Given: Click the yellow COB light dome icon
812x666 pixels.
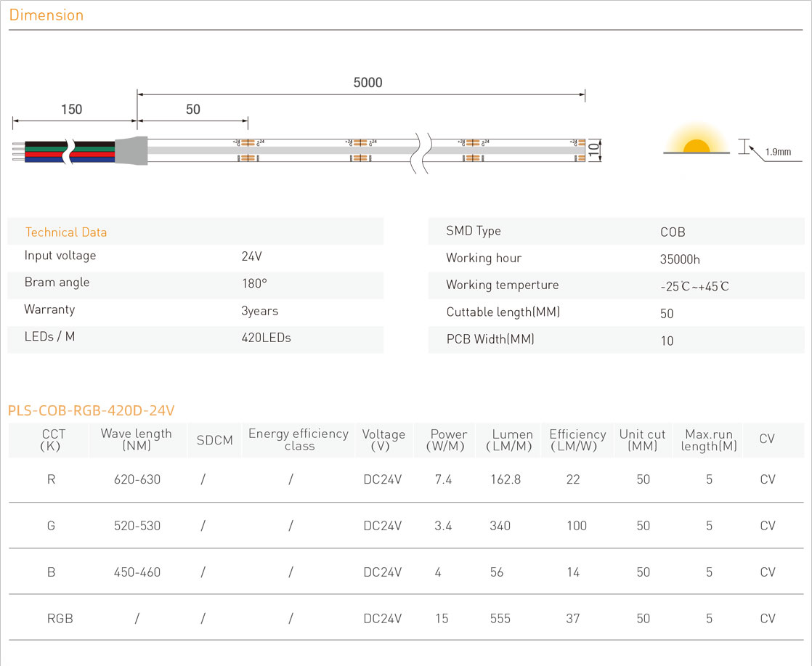Looking at the screenshot, I should (697, 146).
